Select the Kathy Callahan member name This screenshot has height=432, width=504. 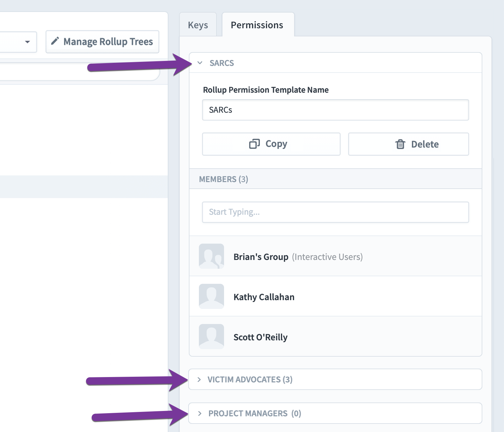coord(264,297)
